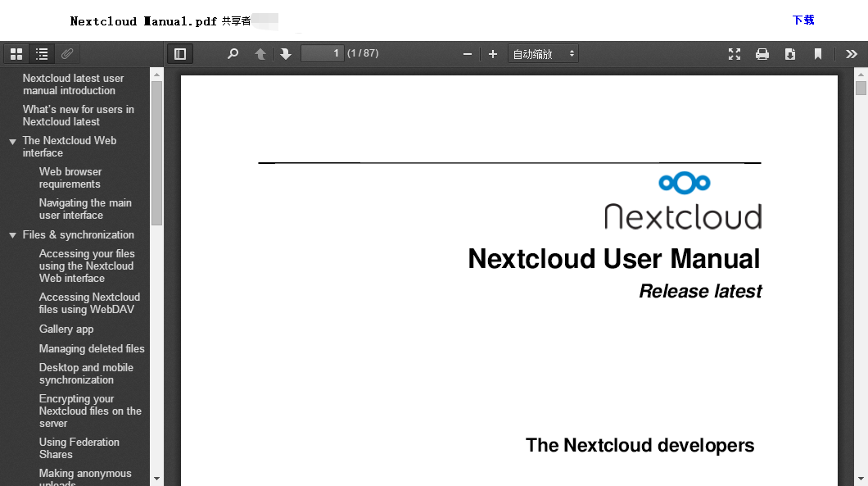Screen dimensions: 868x486
Task: Toggle the sidebar panel
Action: click(180, 54)
